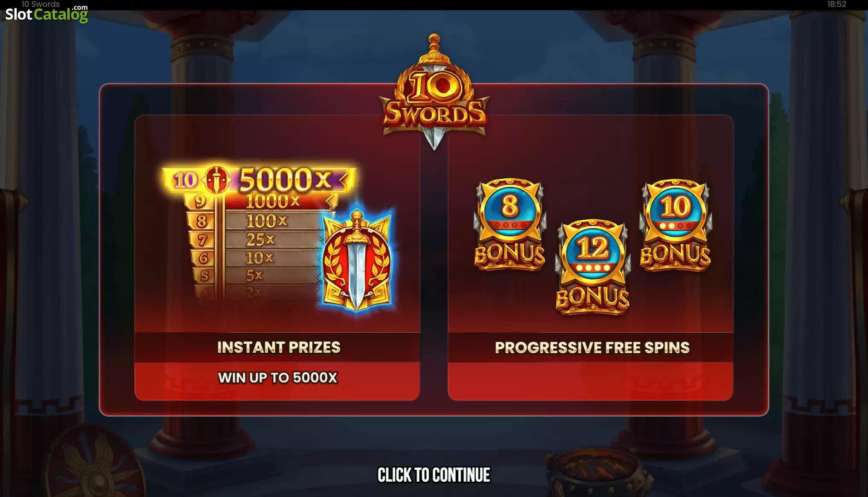Click the Progressive Free Spins heading

pyautogui.click(x=592, y=348)
